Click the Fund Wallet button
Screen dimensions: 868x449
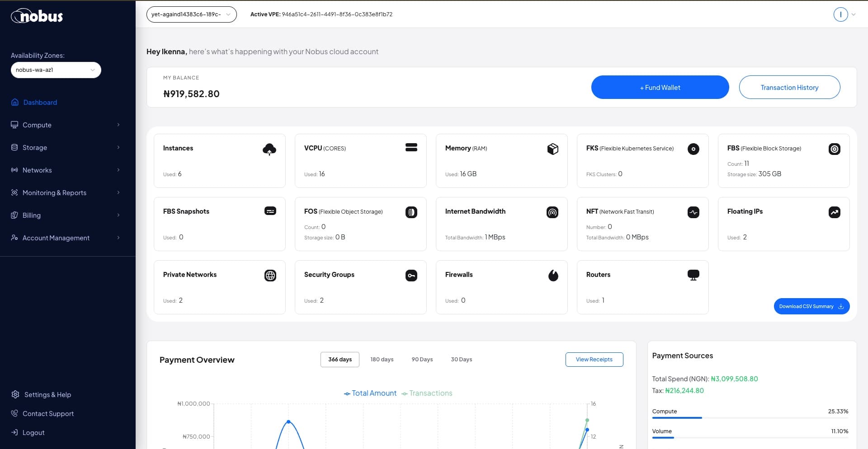[660, 87]
